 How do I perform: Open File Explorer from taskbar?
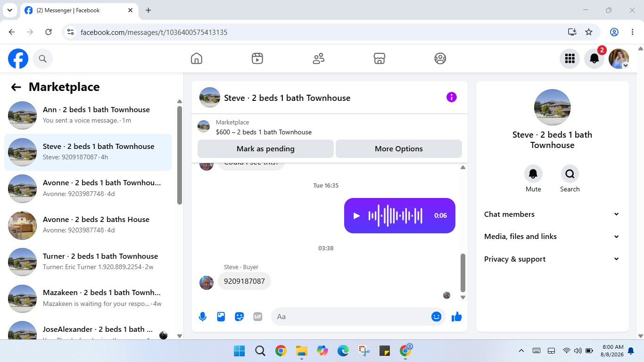[x=301, y=351]
